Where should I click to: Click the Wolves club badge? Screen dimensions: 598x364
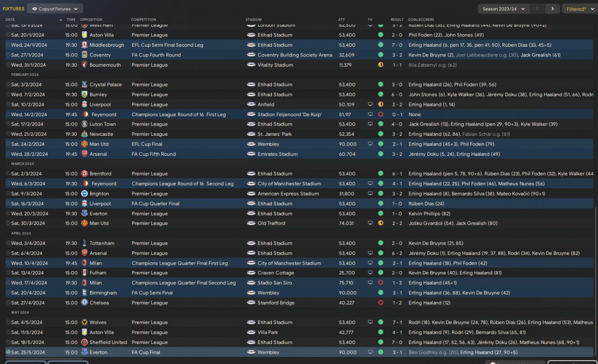click(x=85, y=322)
